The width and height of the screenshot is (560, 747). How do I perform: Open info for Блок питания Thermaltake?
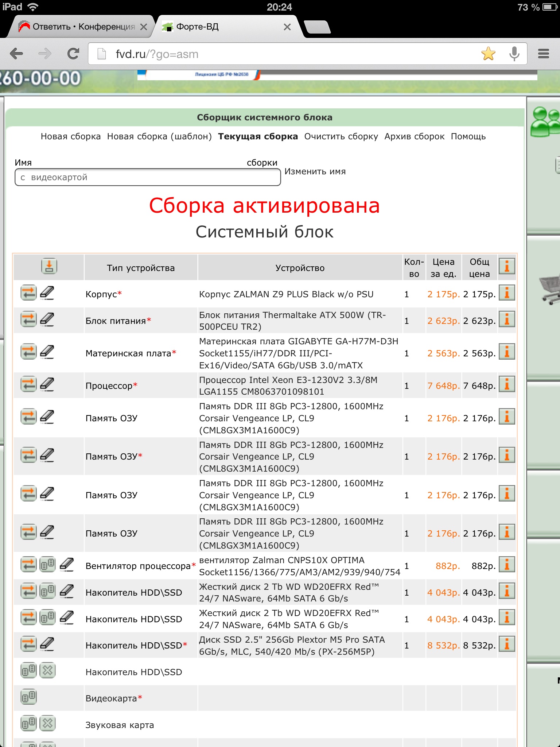click(507, 320)
